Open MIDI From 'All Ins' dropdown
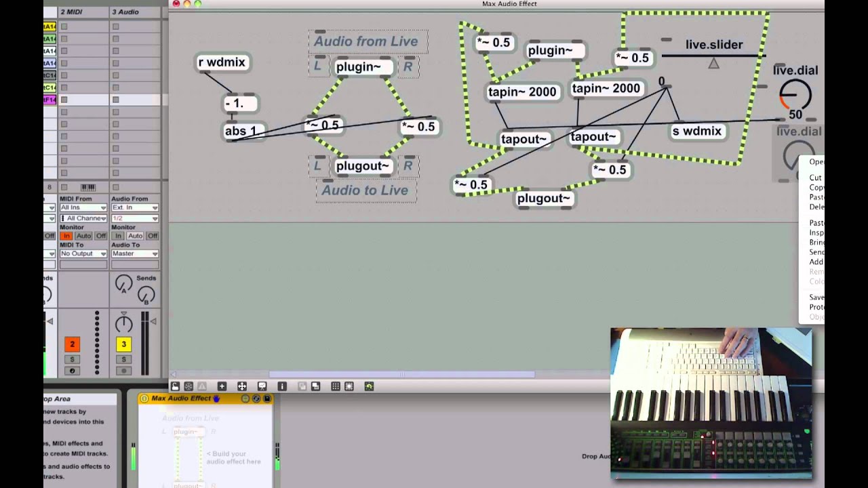 pyautogui.click(x=83, y=207)
